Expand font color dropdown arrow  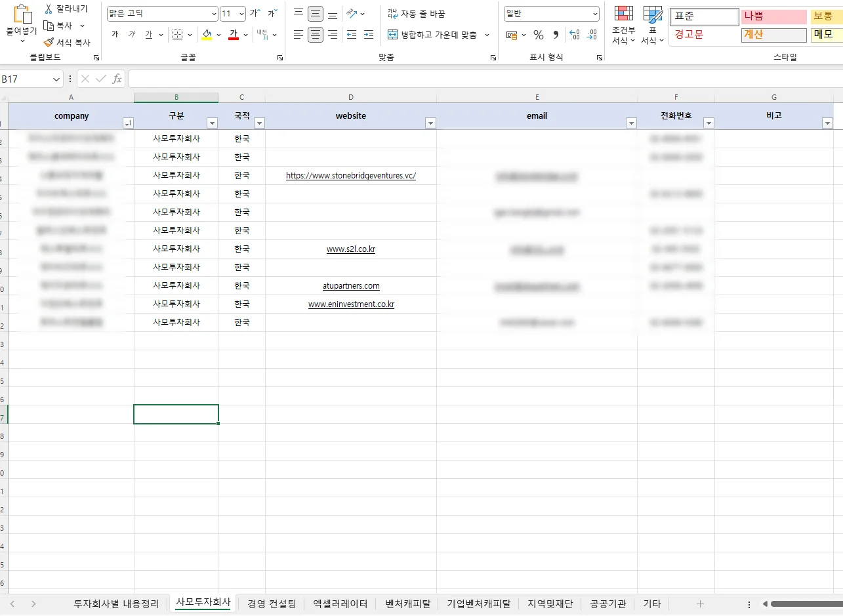(x=246, y=35)
